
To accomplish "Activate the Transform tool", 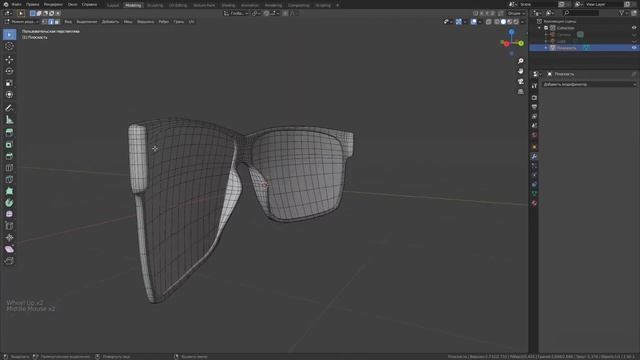I will tap(9, 94).
